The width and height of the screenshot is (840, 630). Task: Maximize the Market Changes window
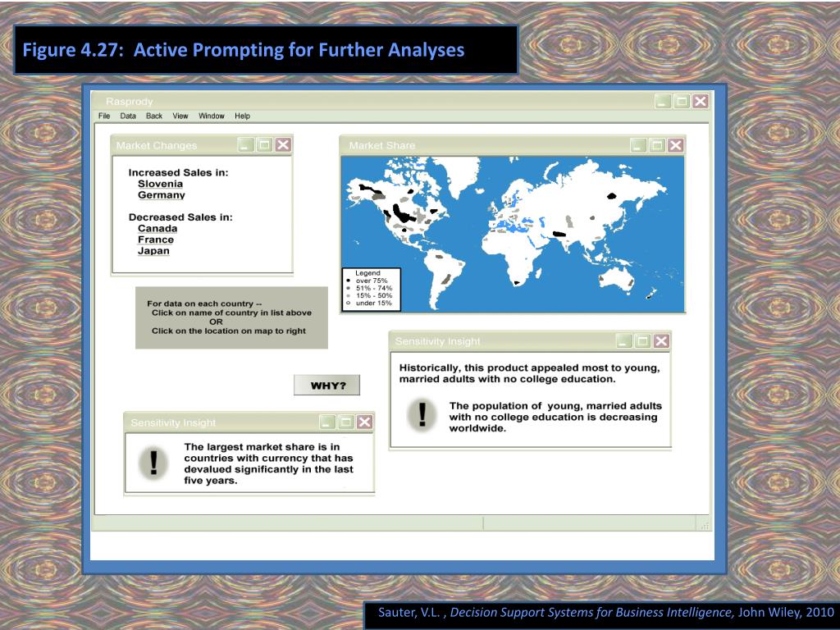[x=265, y=144]
